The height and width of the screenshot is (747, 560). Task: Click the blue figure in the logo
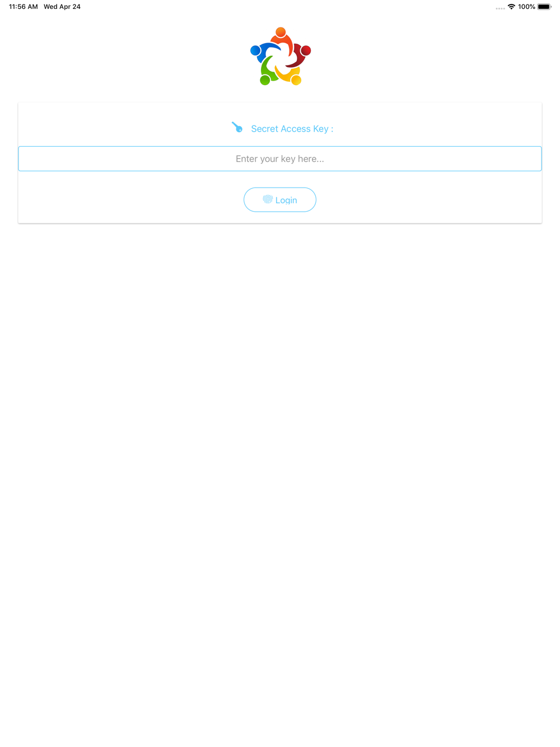point(262,52)
